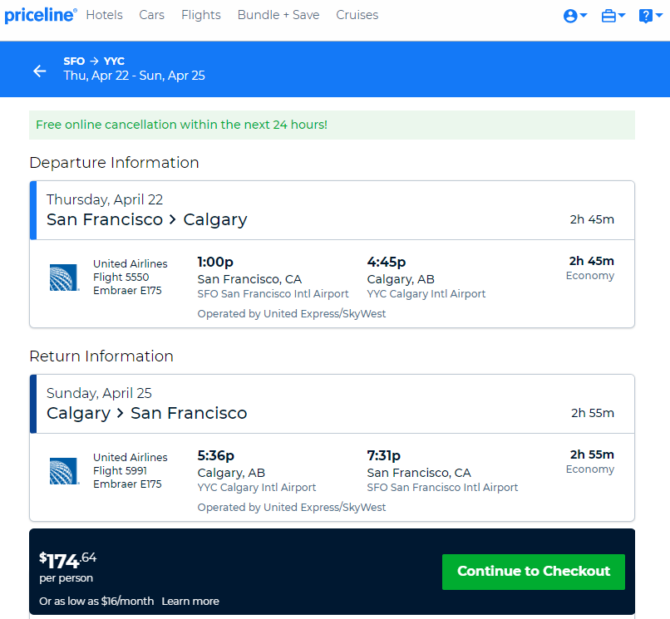Click the Priceline logo
This screenshot has height=619, width=670.
pos(40,16)
